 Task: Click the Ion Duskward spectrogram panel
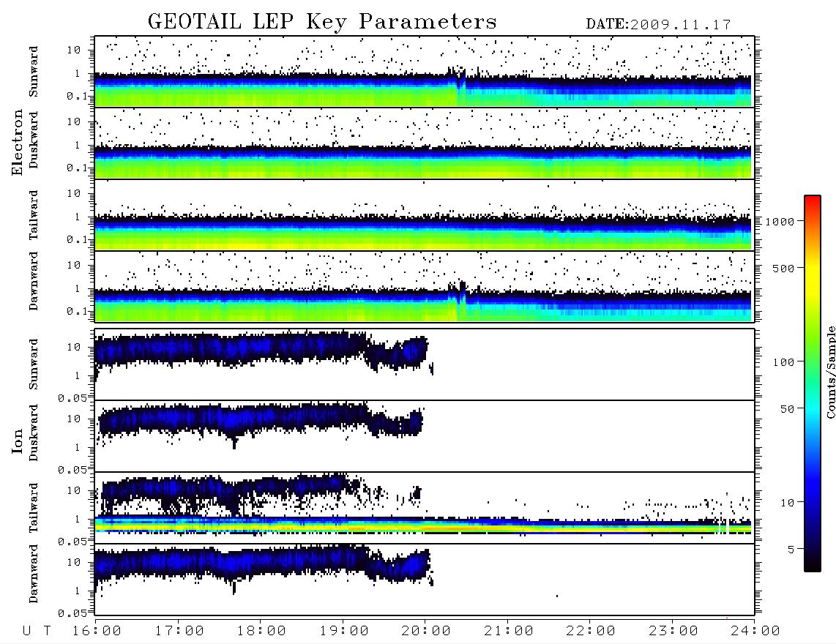[425, 436]
